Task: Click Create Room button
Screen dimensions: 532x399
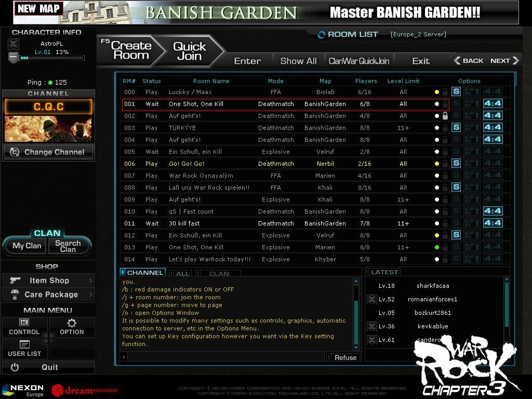Action: tap(130, 50)
